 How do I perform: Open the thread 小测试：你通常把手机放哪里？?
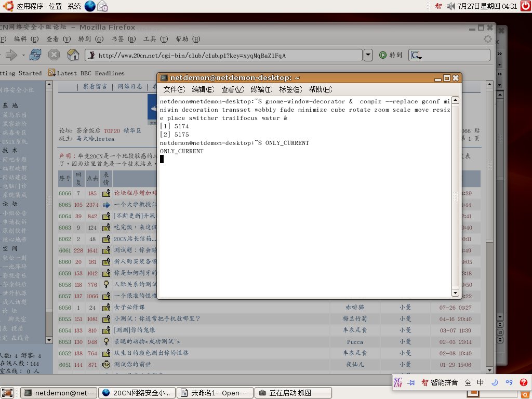(x=157, y=318)
